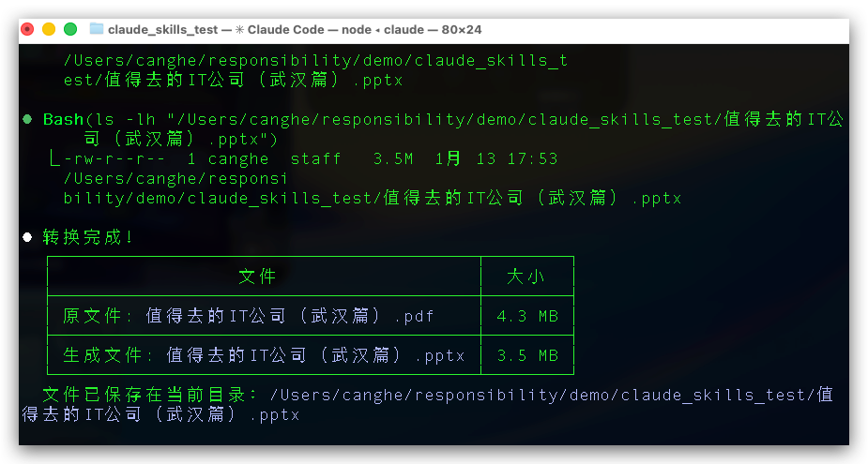Viewport: 868px width, 464px height.
Task: Click the 原文件 .pdf table cell
Action: coord(249,316)
